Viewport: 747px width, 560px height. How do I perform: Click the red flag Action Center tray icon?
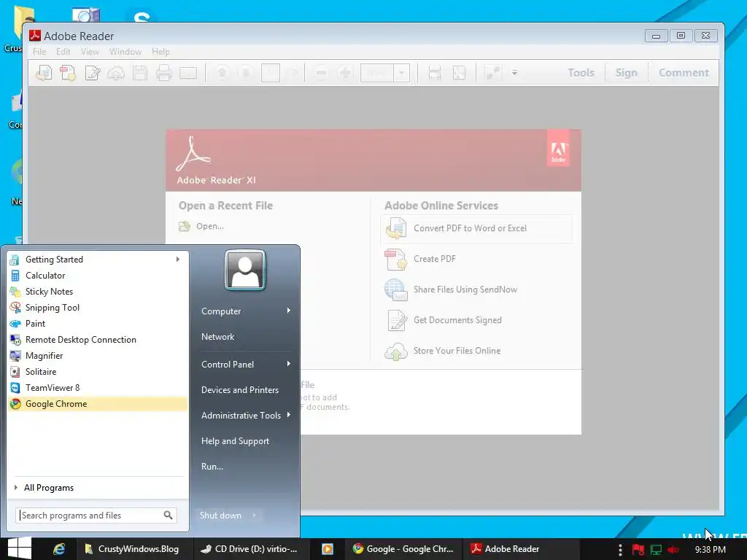click(638, 550)
